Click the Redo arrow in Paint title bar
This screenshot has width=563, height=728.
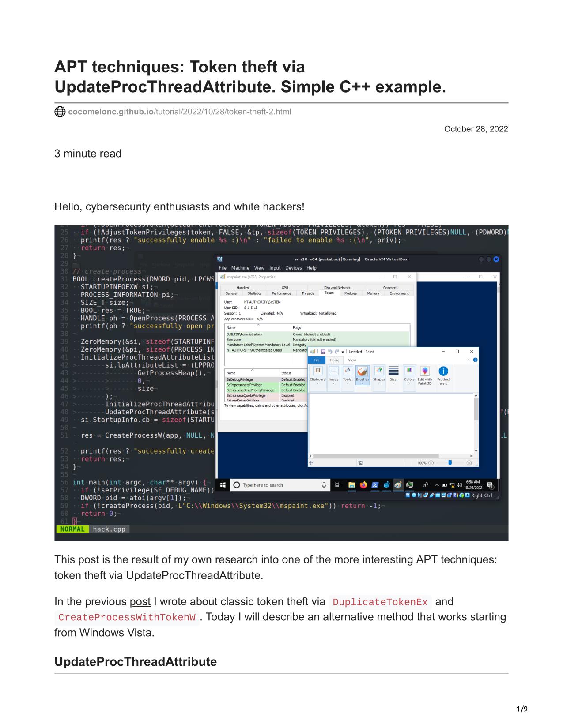point(336,352)
